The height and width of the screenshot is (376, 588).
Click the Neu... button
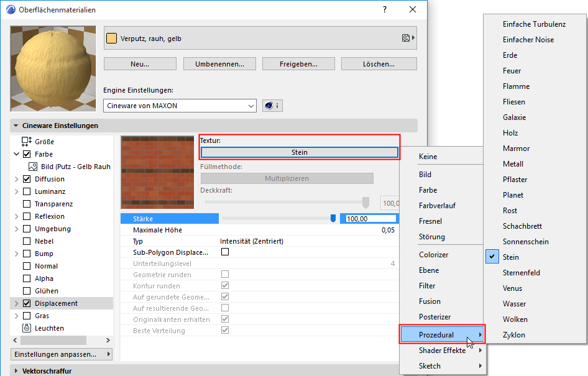point(140,64)
